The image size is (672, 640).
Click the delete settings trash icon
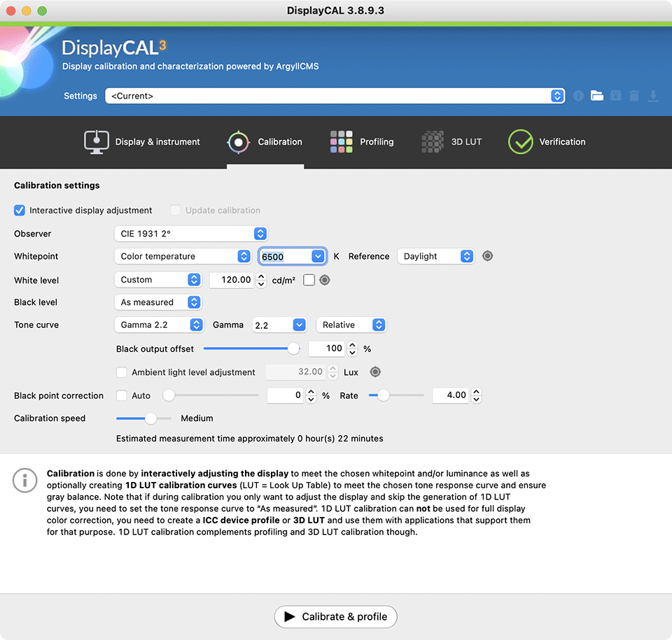click(634, 96)
